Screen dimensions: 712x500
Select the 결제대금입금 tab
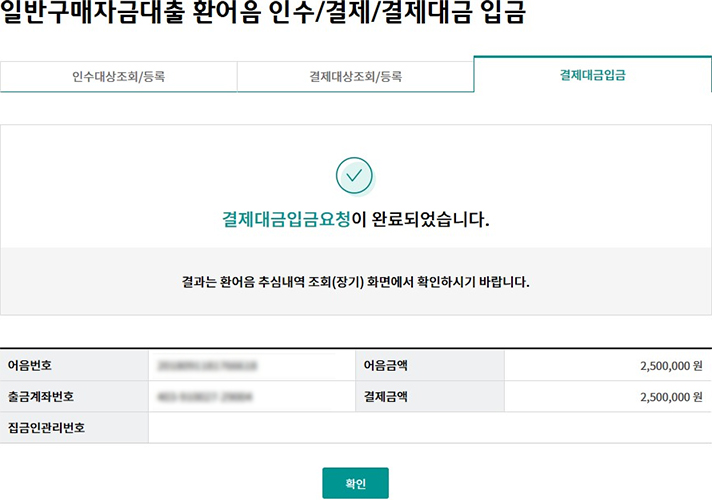(592, 75)
